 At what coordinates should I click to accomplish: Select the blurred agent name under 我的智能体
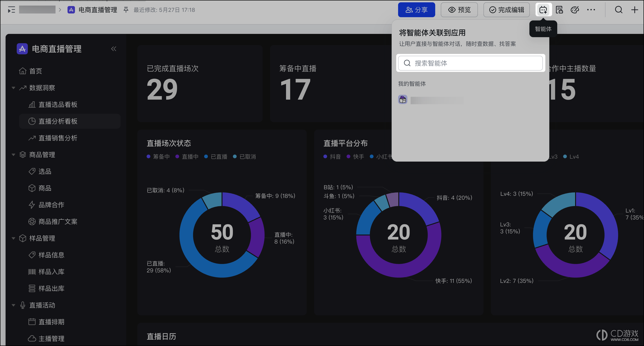(437, 100)
